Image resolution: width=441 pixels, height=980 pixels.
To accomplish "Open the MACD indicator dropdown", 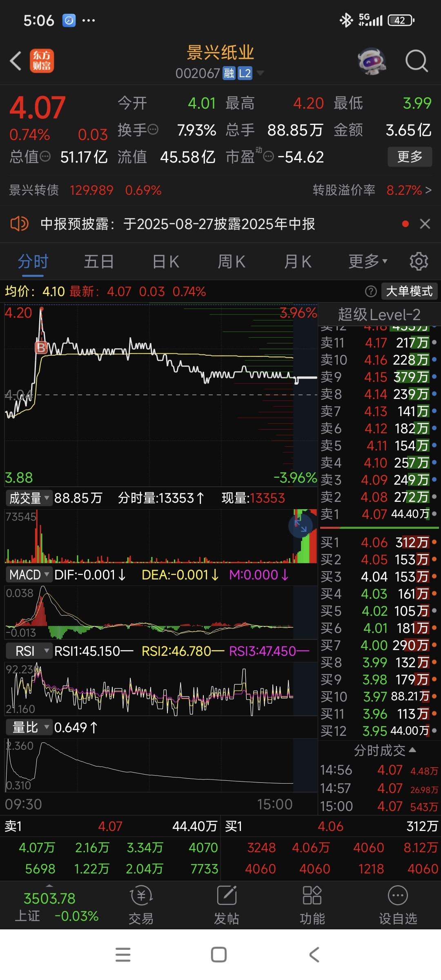I will (29, 575).
